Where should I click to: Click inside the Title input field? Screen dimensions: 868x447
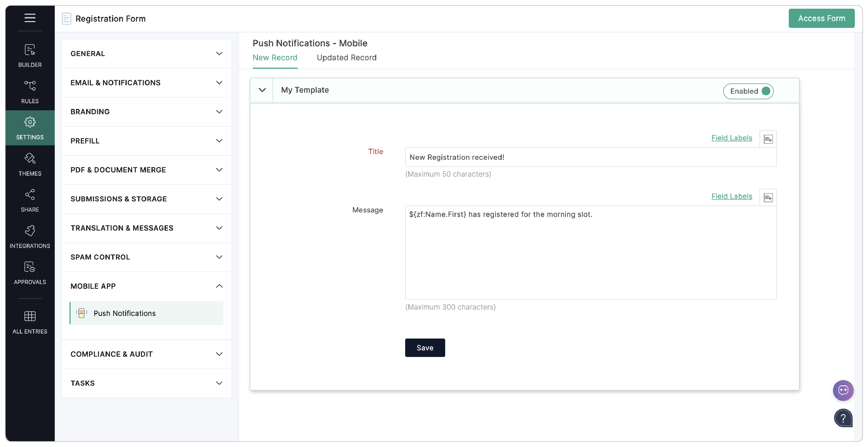click(x=590, y=157)
